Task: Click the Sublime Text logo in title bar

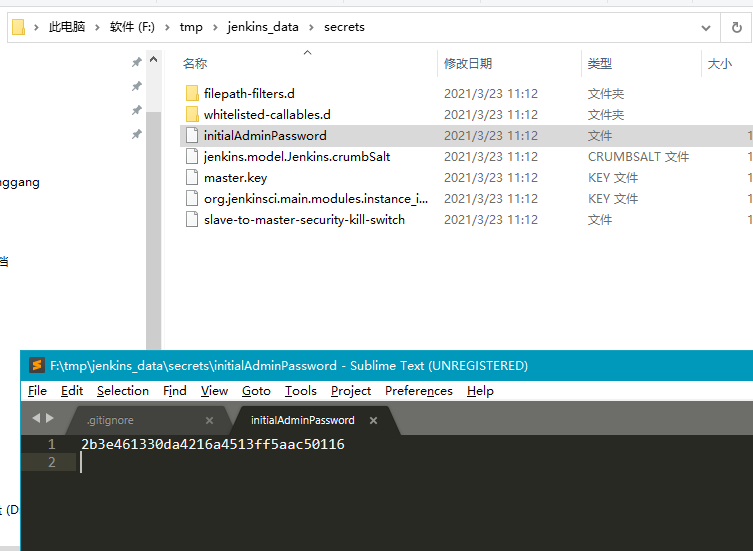Action: click(36, 366)
